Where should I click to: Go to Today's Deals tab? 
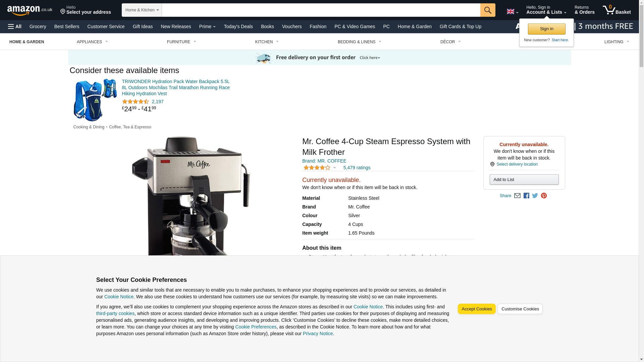pos(238,26)
